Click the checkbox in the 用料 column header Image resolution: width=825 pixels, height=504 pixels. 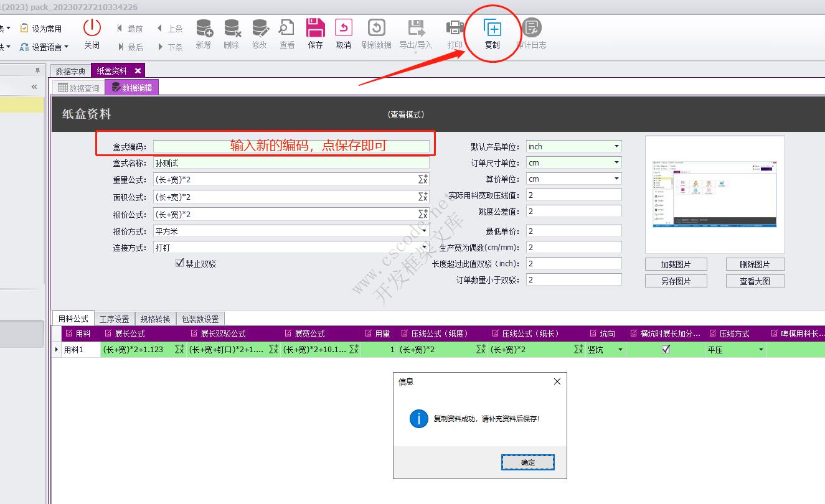pyautogui.click(x=69, y=333)
